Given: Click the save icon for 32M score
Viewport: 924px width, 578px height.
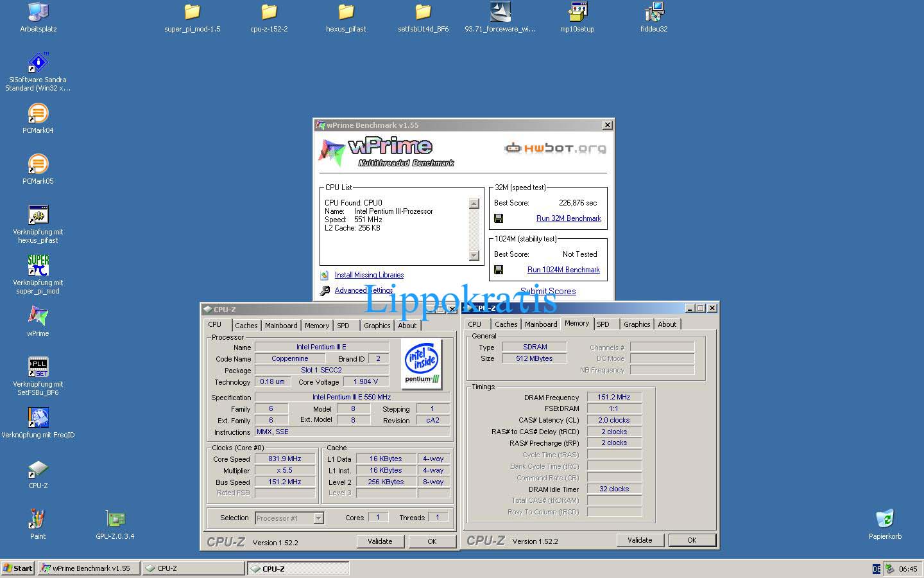Looking at the screenshot, I should point(499,218).
